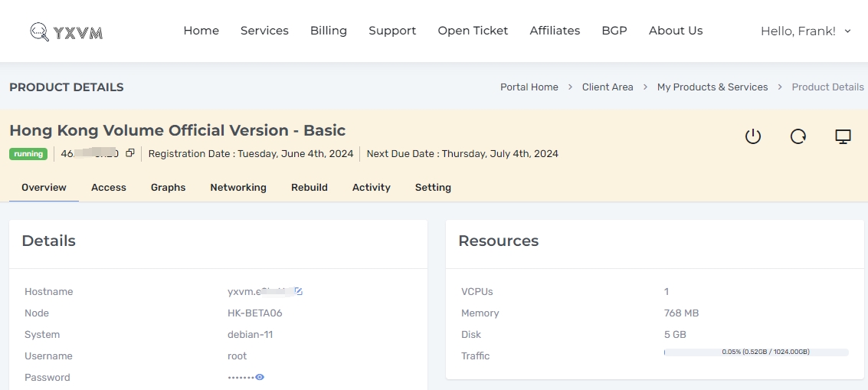The height and width of the screenshot is (390, 868).
Task: Open the Services menu
Action: 264,31
